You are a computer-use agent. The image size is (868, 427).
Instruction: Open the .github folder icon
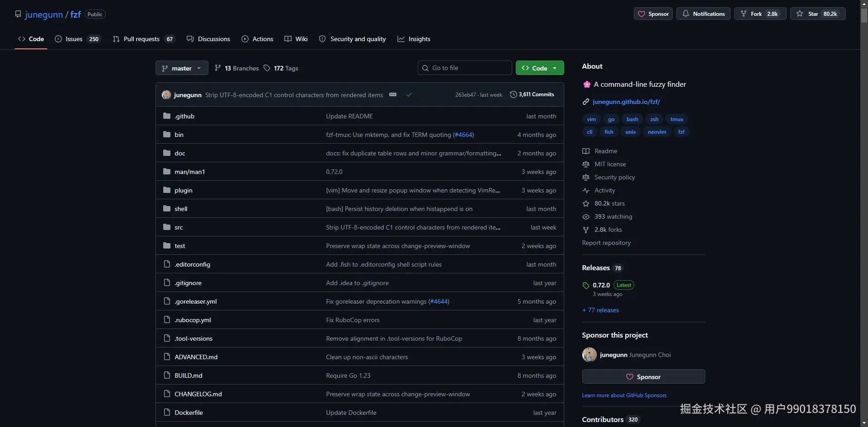pyautogui.click(x=167, y=116)
